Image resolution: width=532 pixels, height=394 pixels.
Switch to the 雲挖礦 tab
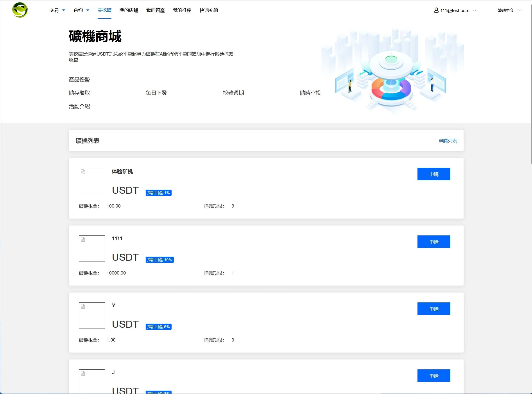tap(104, 10)
